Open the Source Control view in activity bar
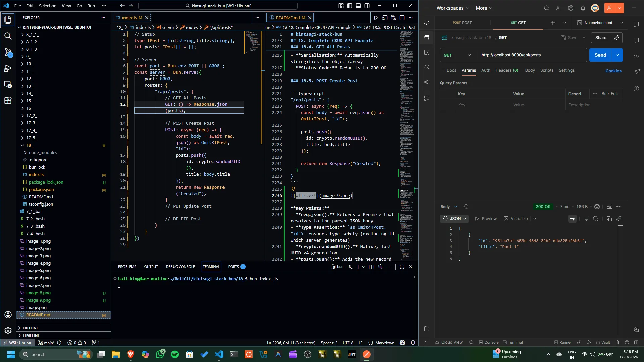 (8, 52)
